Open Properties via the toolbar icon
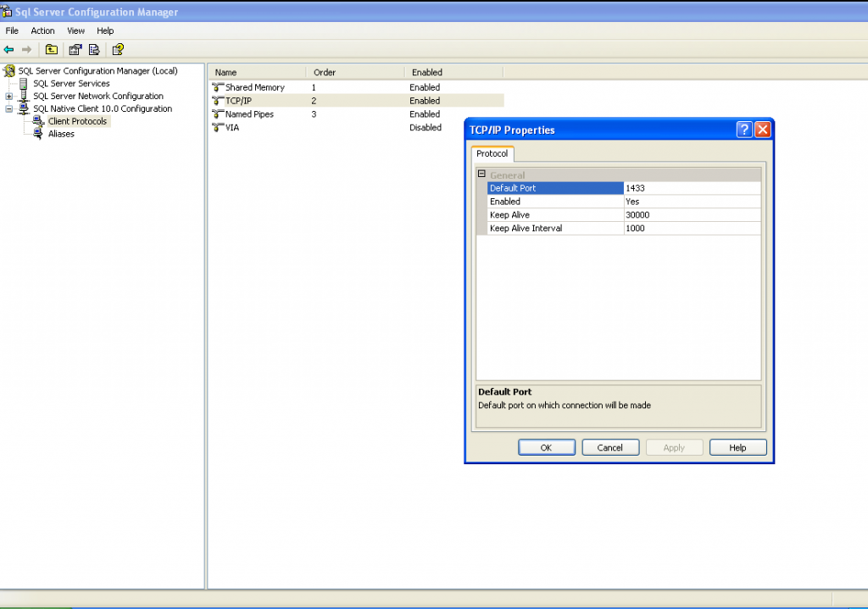This screenshot has width=868, height=609. click(x=75, y=49)
